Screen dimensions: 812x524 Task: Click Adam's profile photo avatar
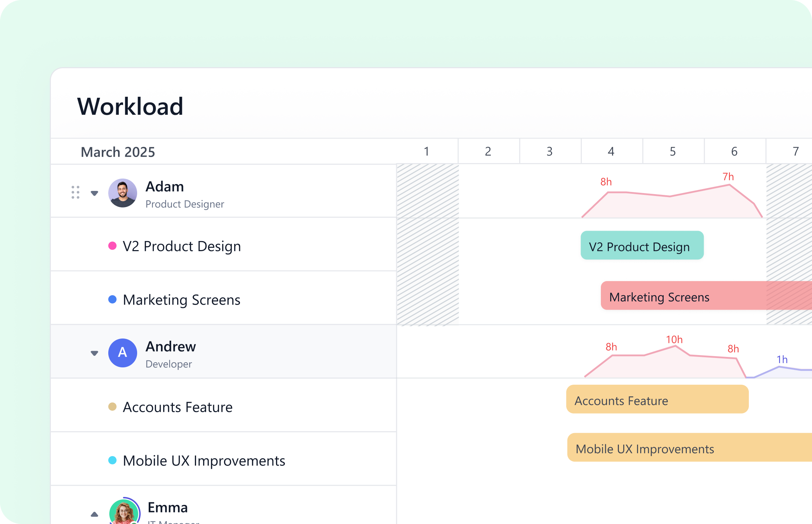click(x=123, y=193)
